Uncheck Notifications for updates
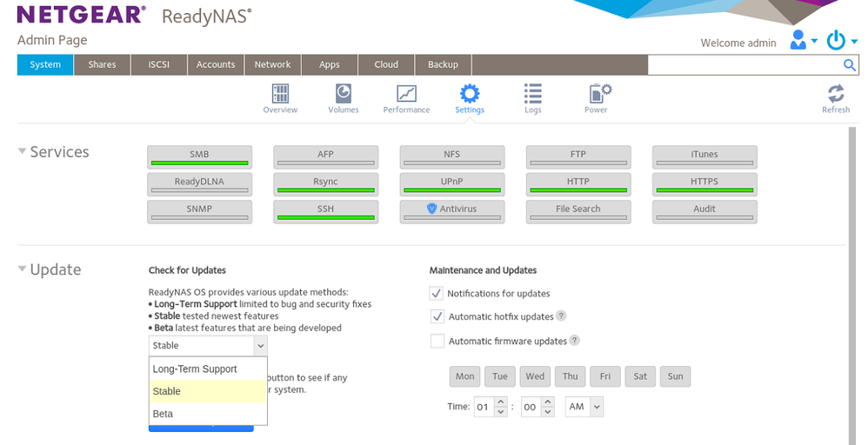Image resolution: width=868 pixels, height=445 pixels. click(437, 293)
